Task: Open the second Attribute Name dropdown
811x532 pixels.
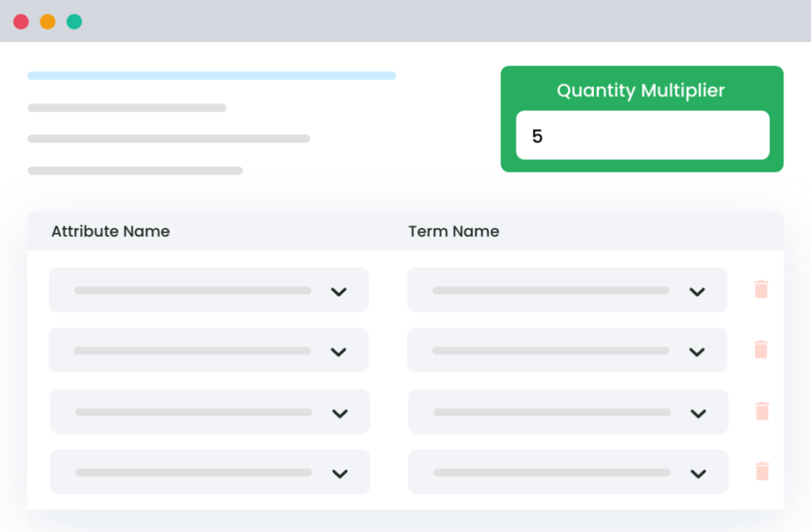Action: tap(208, 350)
